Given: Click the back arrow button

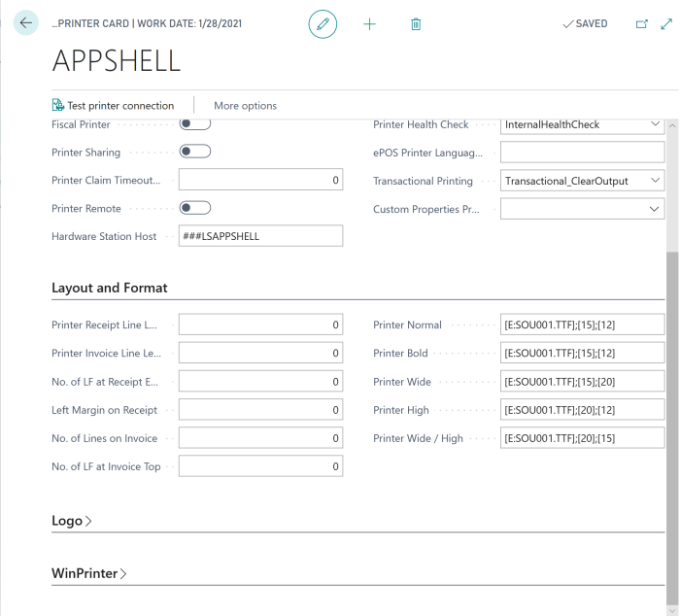Looking at the screenshot, I should pos(26,23).
